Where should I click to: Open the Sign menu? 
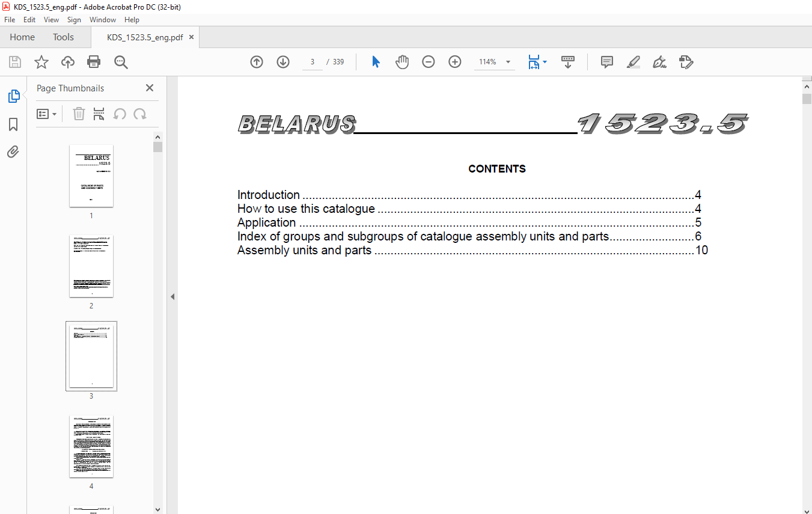click(x=74, y=20)
